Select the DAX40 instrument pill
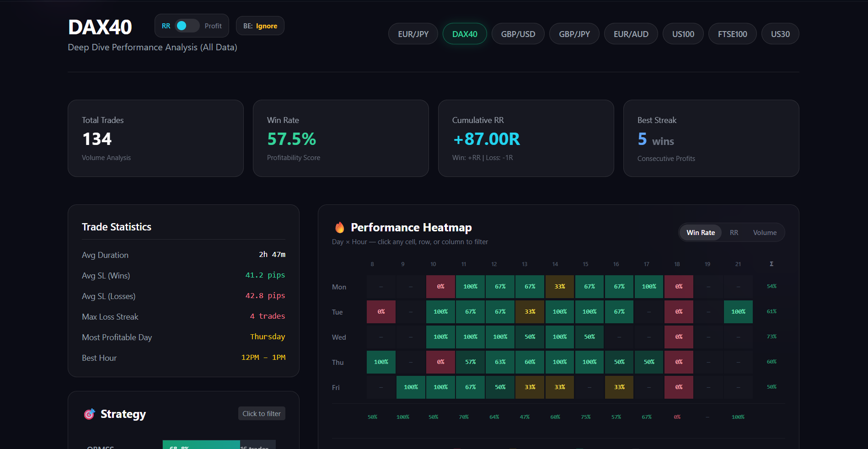 pos(465,34)
